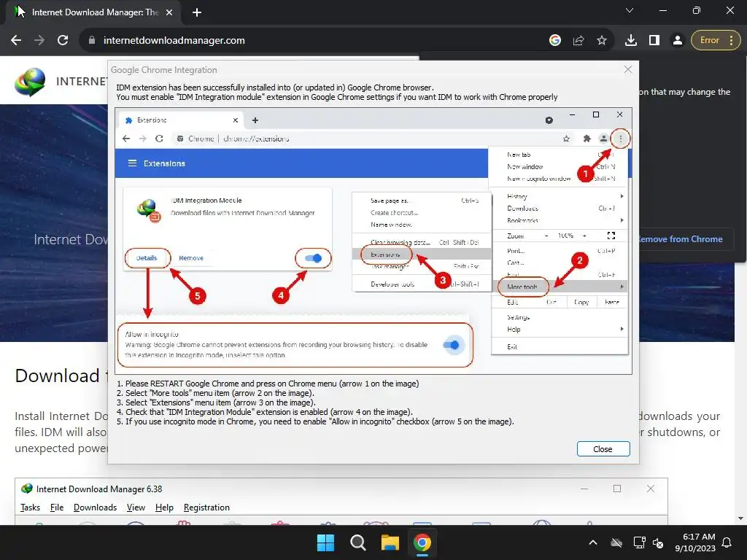Viewport: 747px width, 560px height.
Task: Open the Chrome profile icon
Action: point(678,41)
